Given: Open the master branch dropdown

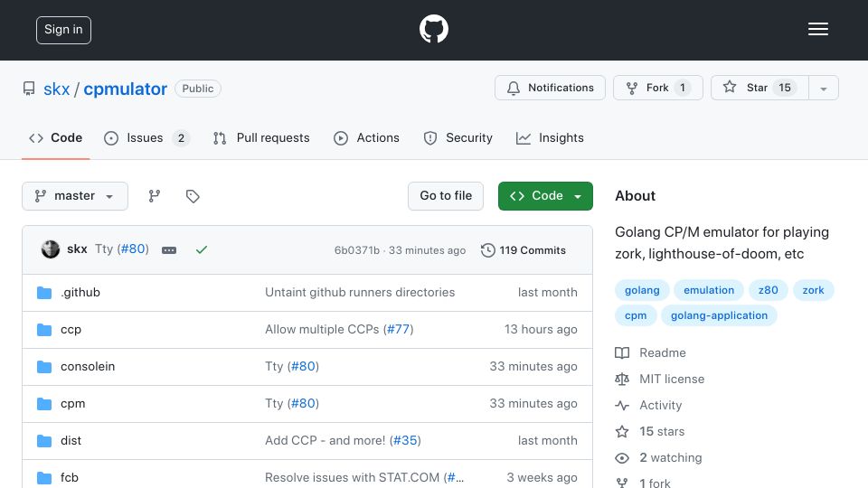Looking at the screenshot, I should (x=75, y=196).
